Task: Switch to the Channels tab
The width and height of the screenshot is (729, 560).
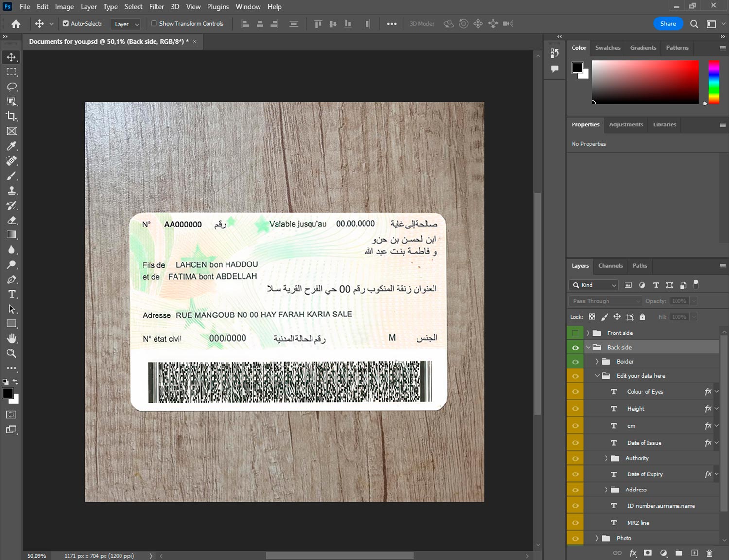Action: click(610, 266)
